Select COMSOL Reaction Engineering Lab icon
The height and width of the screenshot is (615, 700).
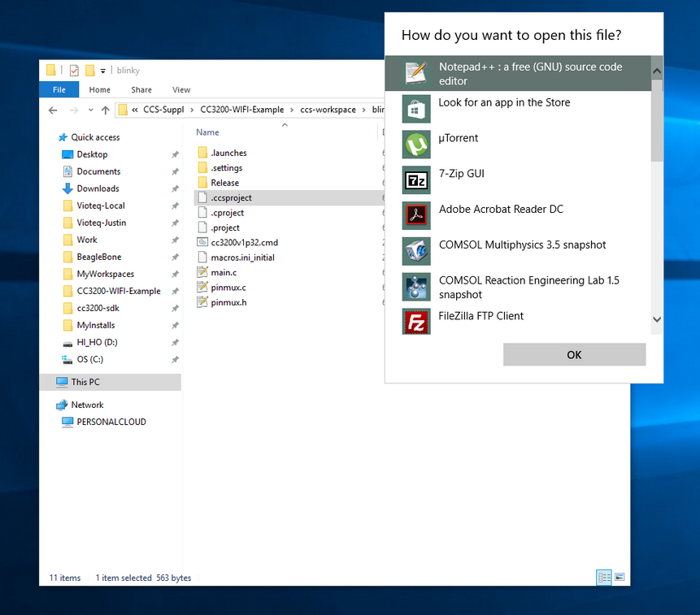coord(416,288)
